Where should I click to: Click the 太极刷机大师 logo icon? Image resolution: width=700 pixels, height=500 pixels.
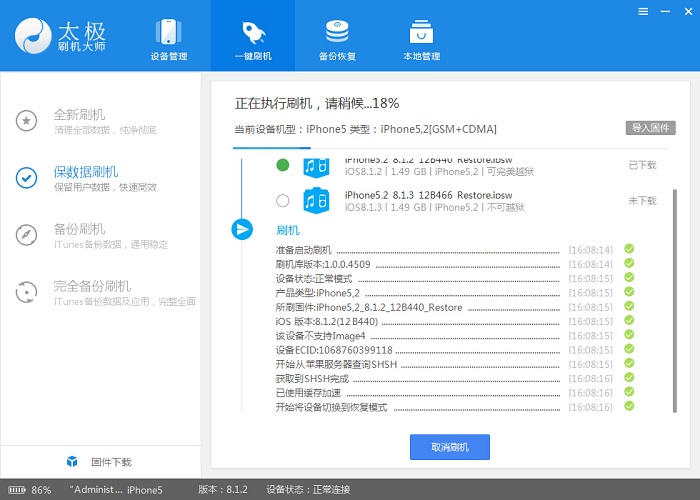point(33,36)
